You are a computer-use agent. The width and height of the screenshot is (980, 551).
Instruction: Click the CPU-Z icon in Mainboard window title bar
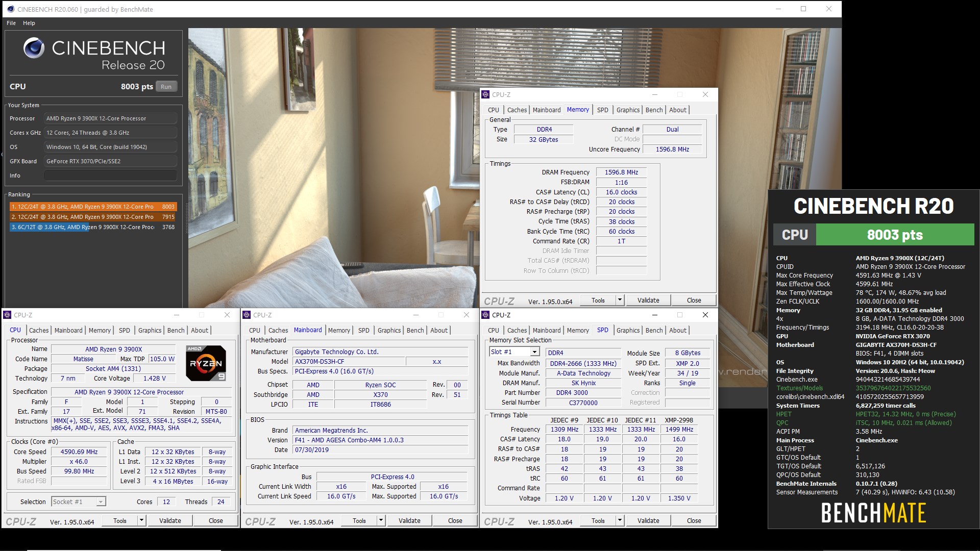(247, 315)
